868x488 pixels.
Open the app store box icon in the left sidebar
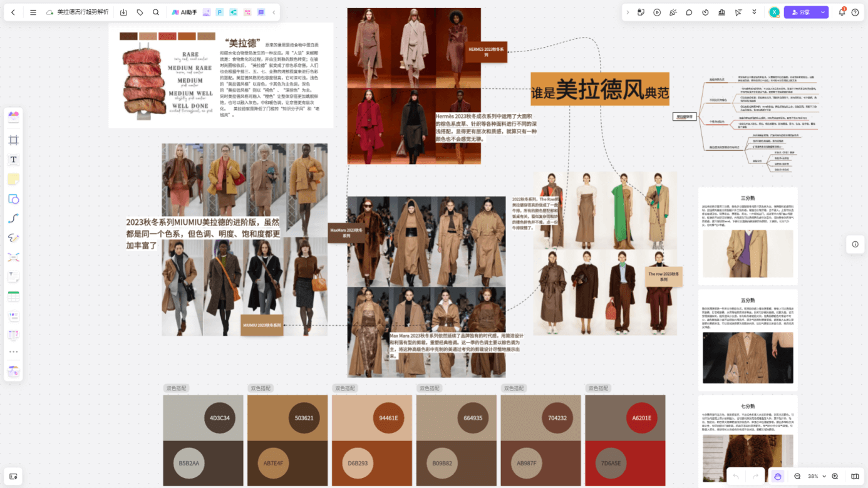click(x=13, y=371)
